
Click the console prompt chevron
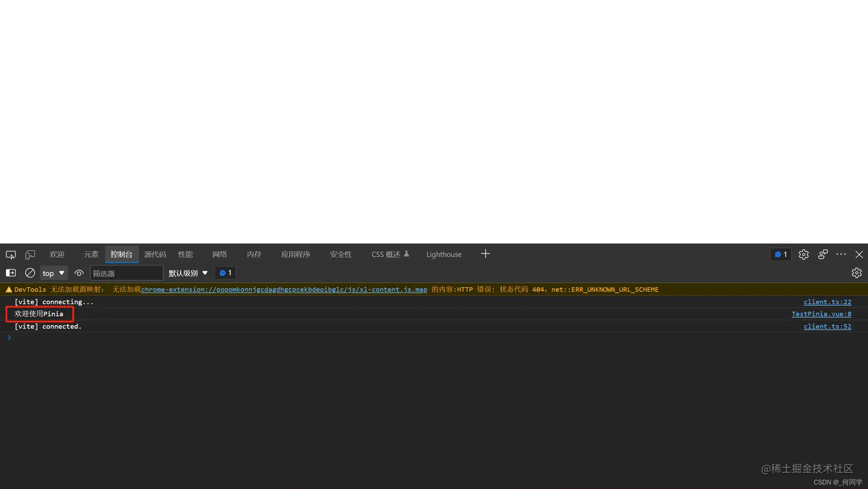click(x=9, y=338)
